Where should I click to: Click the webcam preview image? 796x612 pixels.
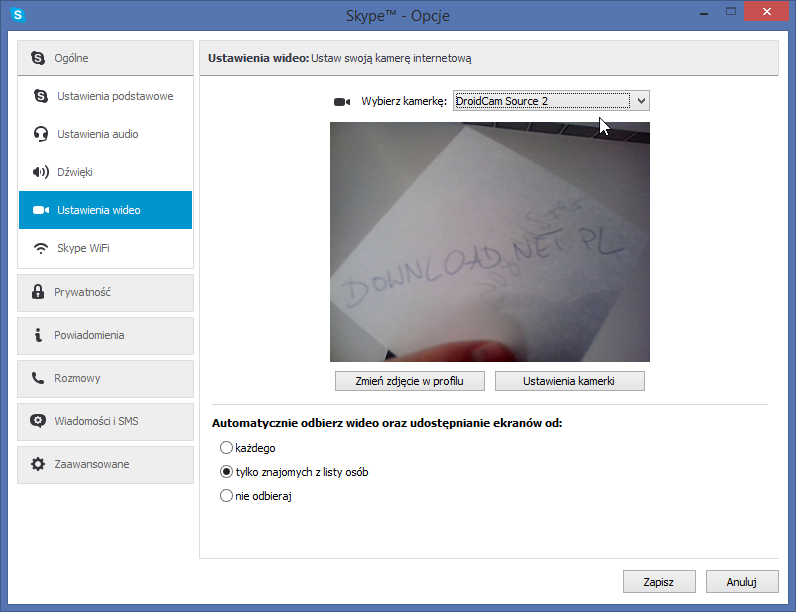click(490, 242)
